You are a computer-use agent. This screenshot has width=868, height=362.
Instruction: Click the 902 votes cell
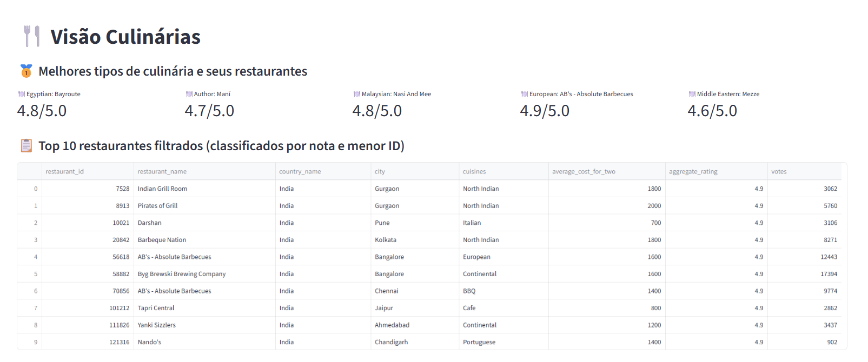805,342
